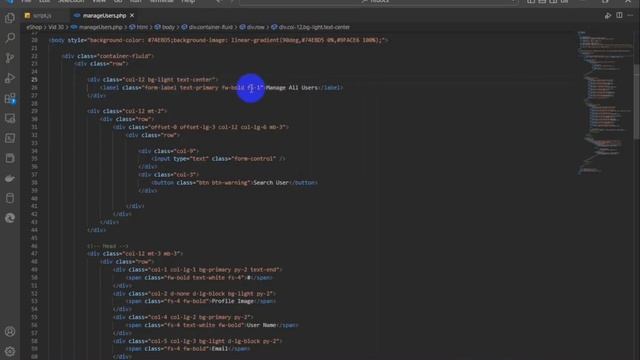Click the 'btn btn-warning' class string
This screenshot has height=360, width=640.
[223, 182]
